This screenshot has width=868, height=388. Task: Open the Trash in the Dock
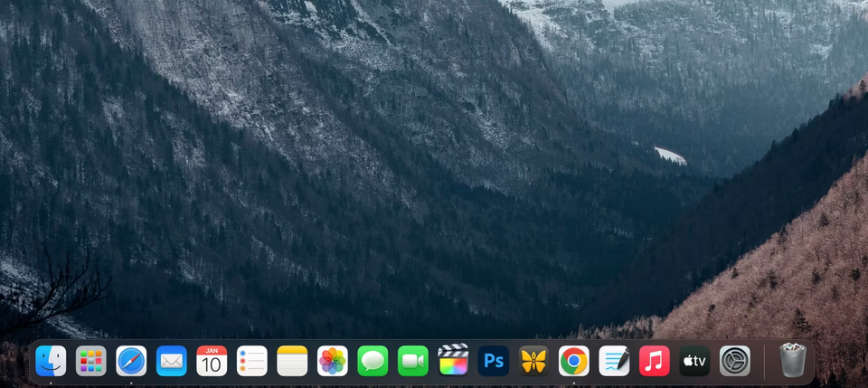point(793,360)
